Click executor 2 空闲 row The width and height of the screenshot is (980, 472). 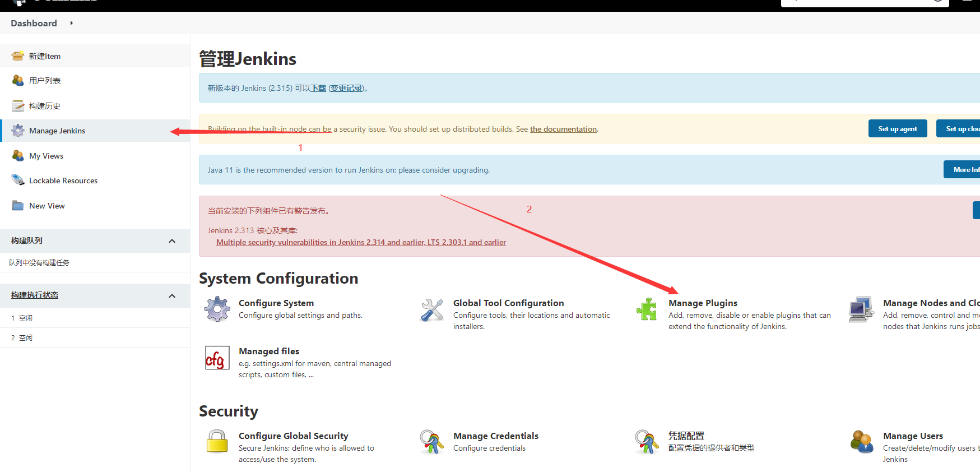(x=95, y=337)
